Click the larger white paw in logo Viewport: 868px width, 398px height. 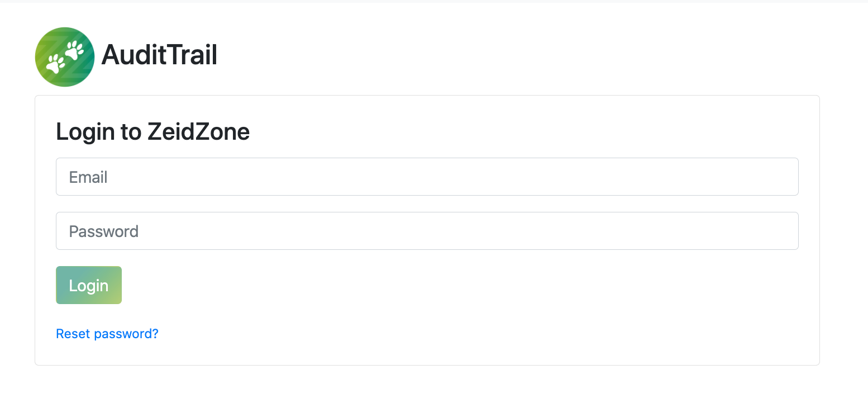point(56,64)
